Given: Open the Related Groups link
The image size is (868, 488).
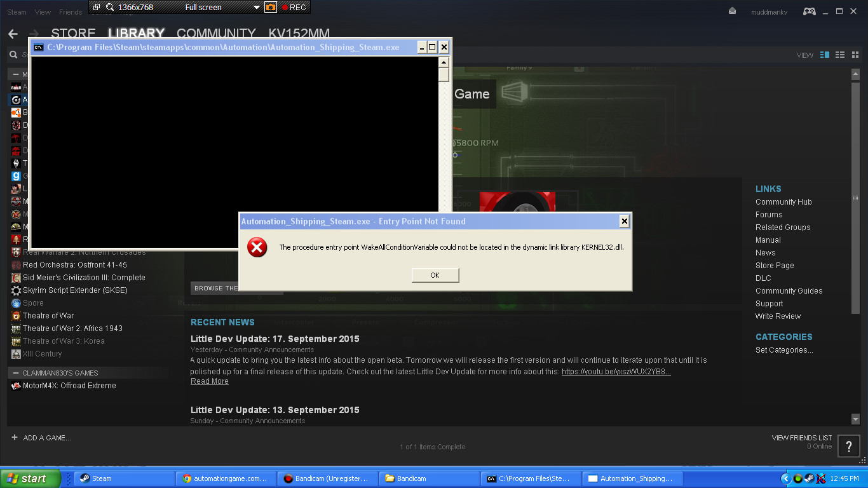Looking at the screenshot, I should pyautogui.click(x=783, y=227).
